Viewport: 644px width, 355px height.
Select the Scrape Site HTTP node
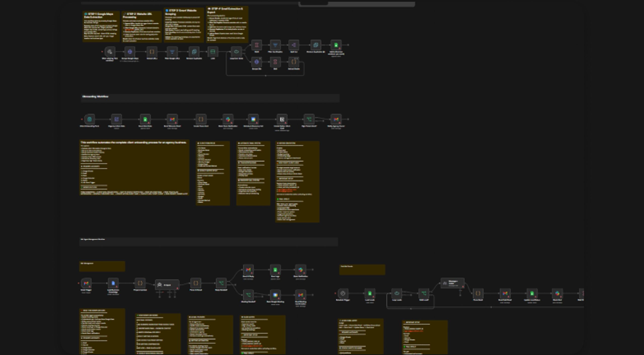tap(257, 62)
